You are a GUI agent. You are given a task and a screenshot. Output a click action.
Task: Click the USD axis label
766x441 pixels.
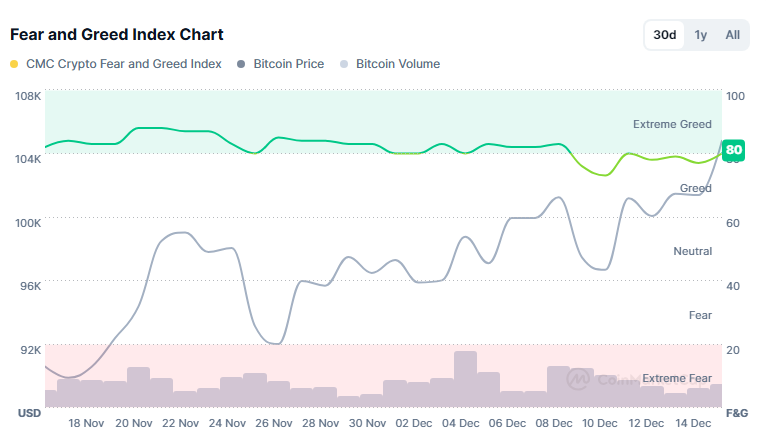(x=28, y=412)
